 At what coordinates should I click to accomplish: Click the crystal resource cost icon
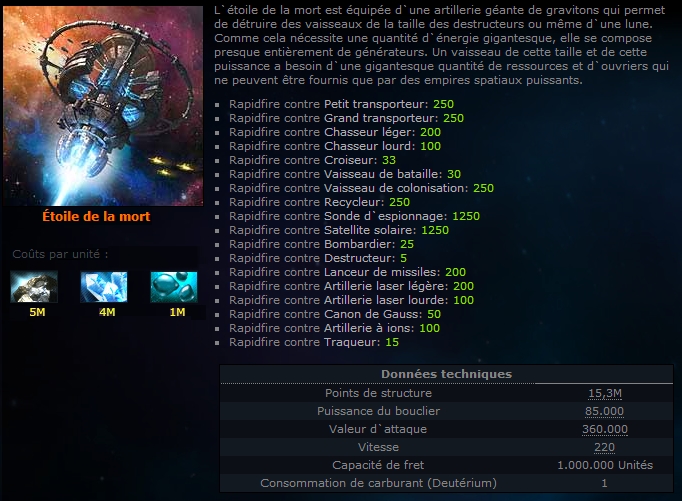pos(104,287)
